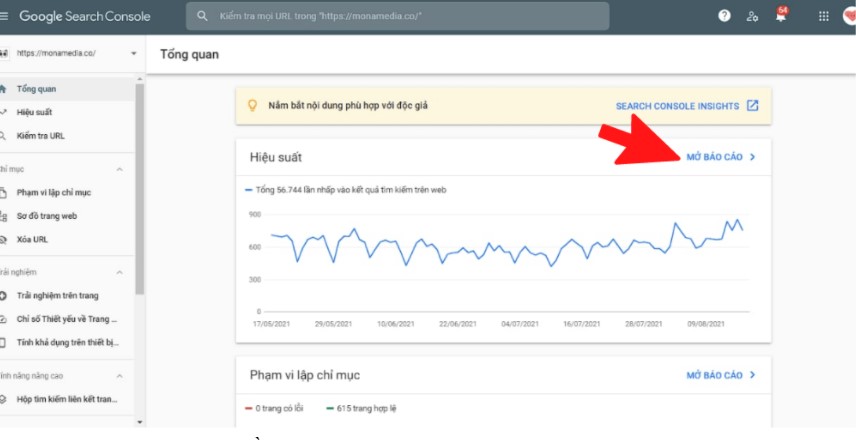The width and height of the screenshot is (856, 440).
Task: Click the lightbulb icon in insights banner
Action: [x=252, y=105]
